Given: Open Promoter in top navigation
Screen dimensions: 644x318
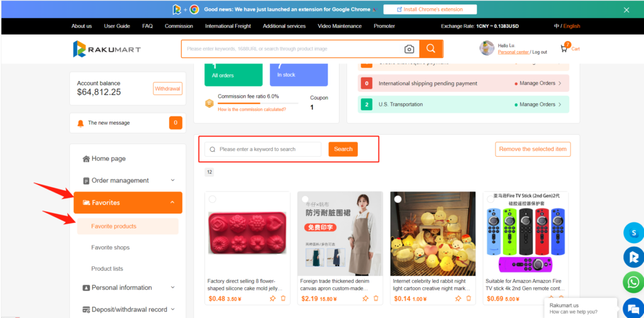Looking at the screenshot, I should [384, 26].
